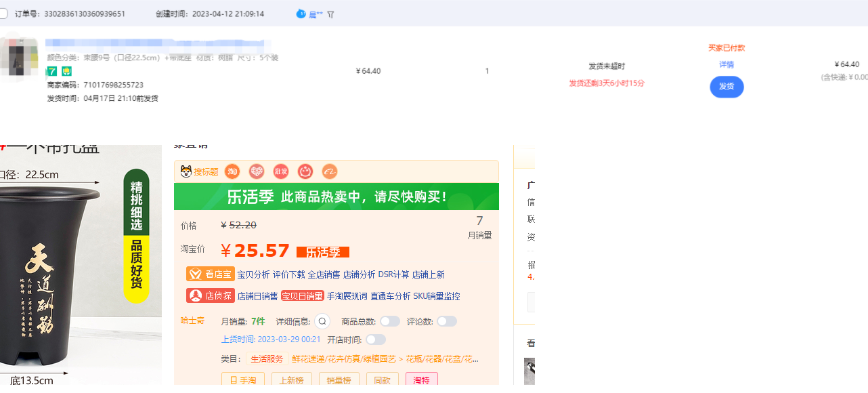Open the 鲜花速递/花卉仿真/绿植园艺 category path
Viewport: 868px width, 393px height.
(345, 359)
